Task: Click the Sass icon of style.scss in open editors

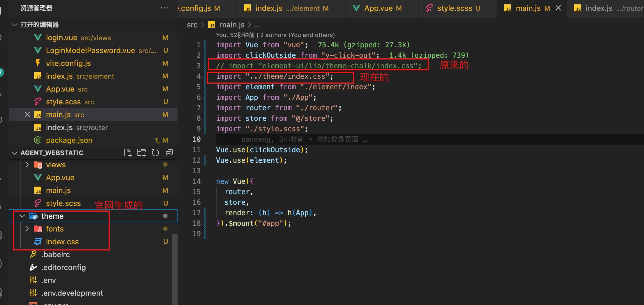Action: 38,102
